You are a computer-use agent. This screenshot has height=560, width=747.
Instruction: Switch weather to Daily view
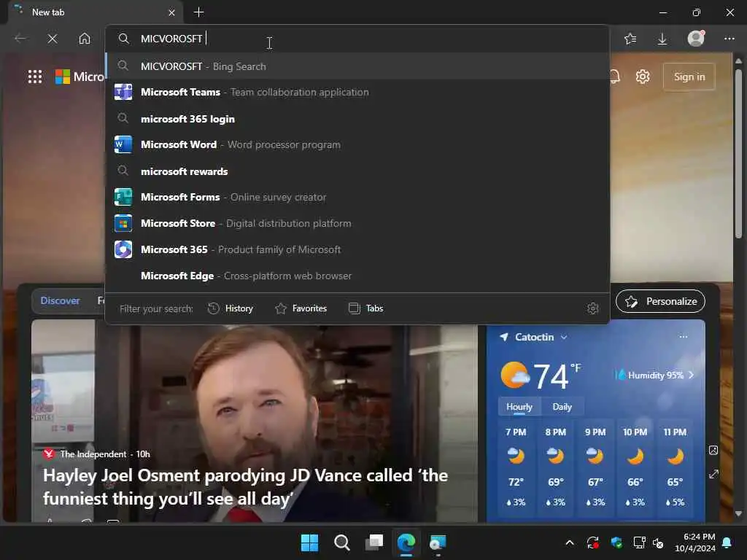(562, 407)
